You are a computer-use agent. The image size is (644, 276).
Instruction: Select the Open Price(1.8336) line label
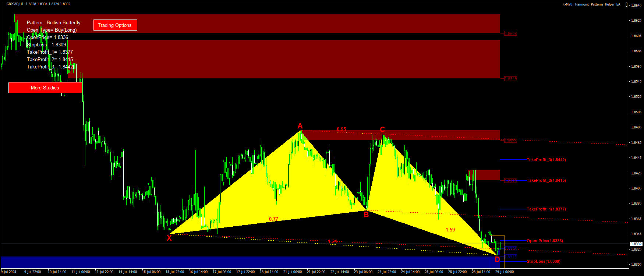pyautogui.click(x=545, y=241)
